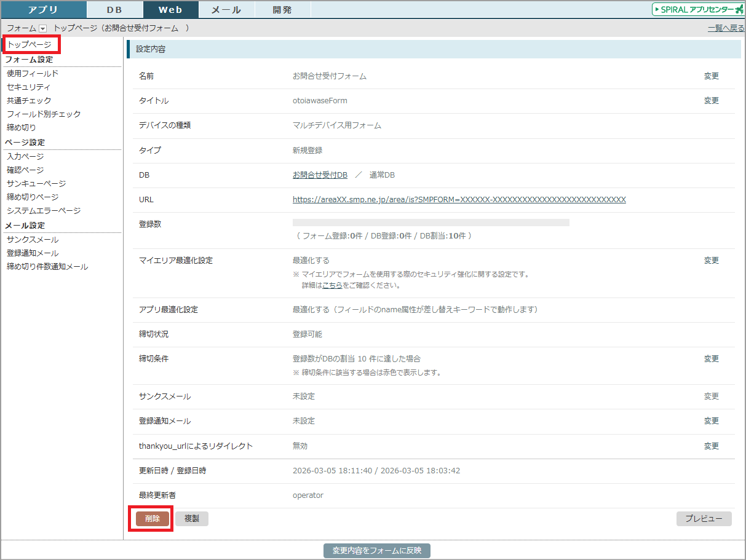Click the 登録数 progress bar
746x560 pixels.
coord(431,223)
